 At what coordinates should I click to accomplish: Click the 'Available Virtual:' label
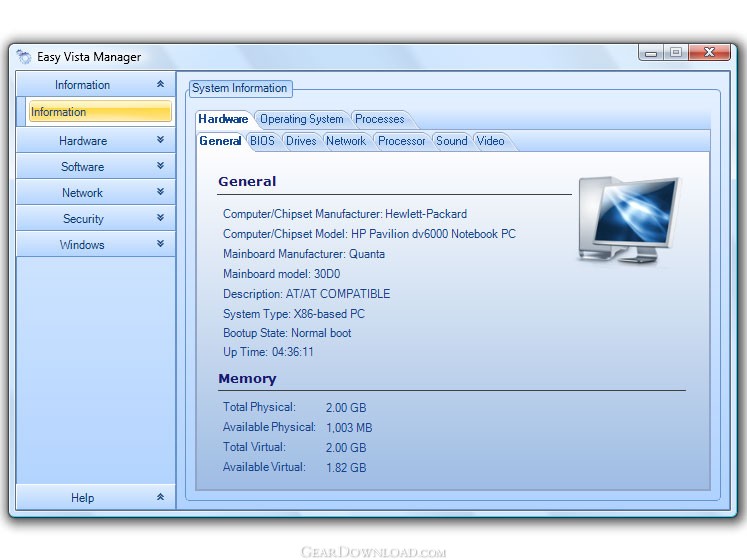[264, 467]
